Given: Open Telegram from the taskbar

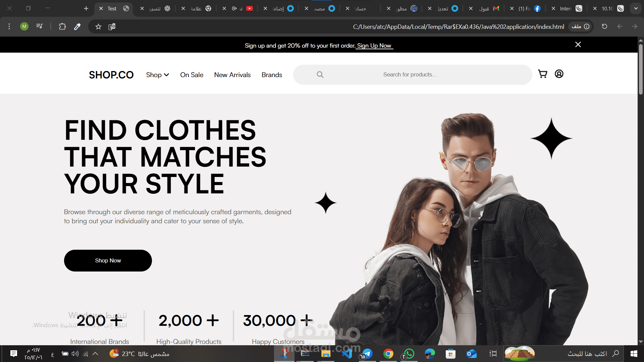Looking at the screenshot, I should 367,354.
